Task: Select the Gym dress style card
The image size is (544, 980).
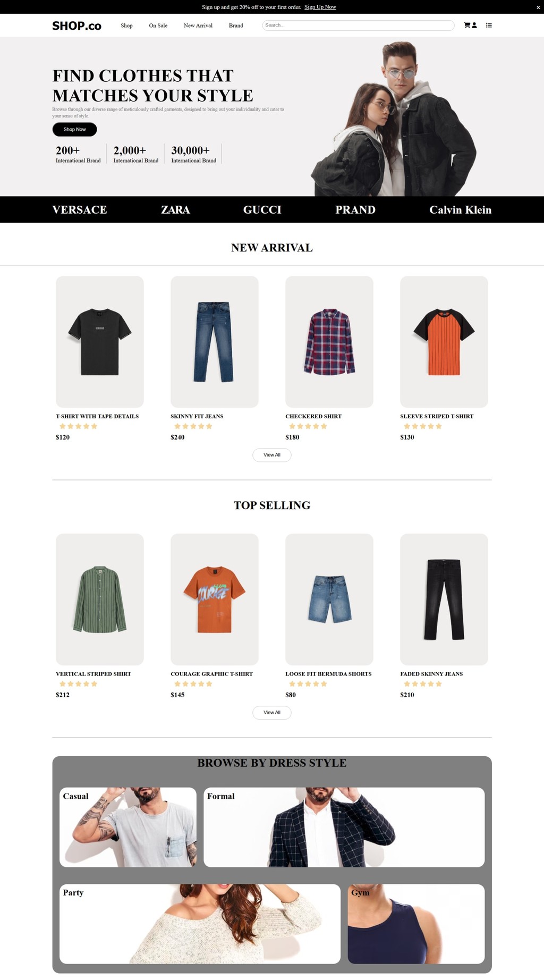Action: click(416, 924)
